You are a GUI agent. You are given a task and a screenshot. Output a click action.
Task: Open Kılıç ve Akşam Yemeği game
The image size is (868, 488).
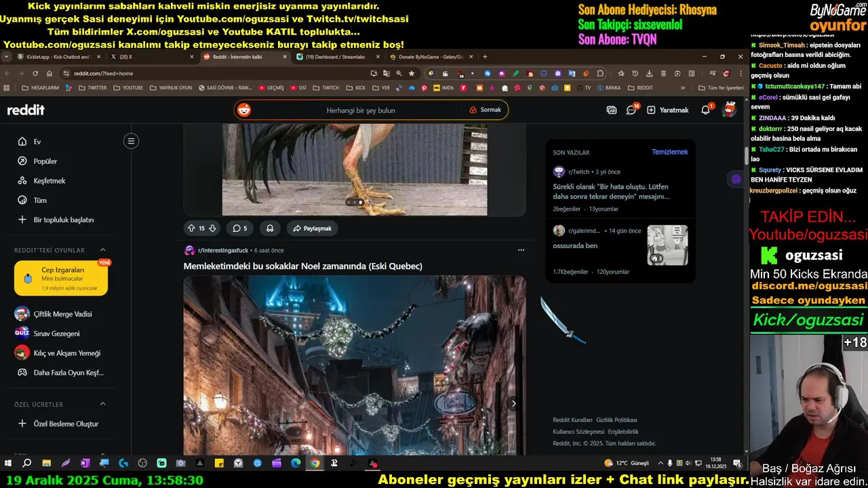tap(66, 353)
